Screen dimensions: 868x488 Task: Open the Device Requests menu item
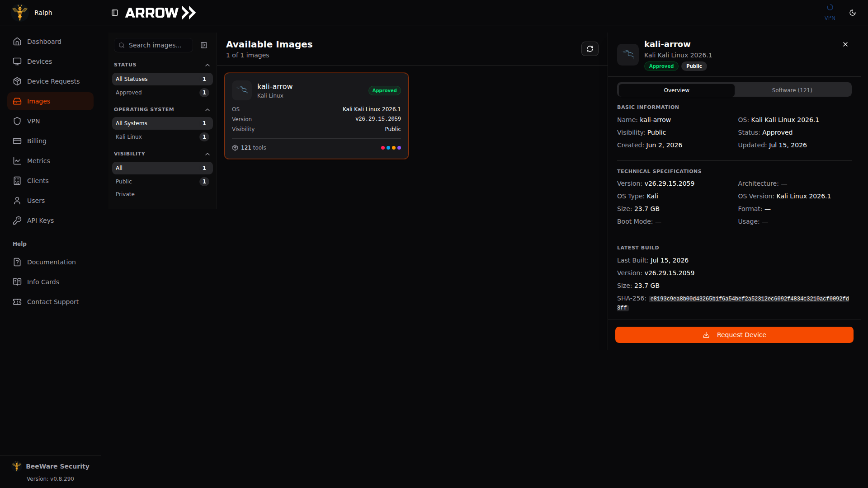point(50,81)
